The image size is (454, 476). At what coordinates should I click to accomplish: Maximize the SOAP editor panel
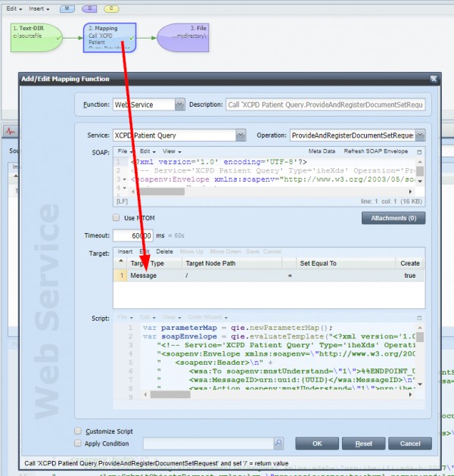(419, 152)
